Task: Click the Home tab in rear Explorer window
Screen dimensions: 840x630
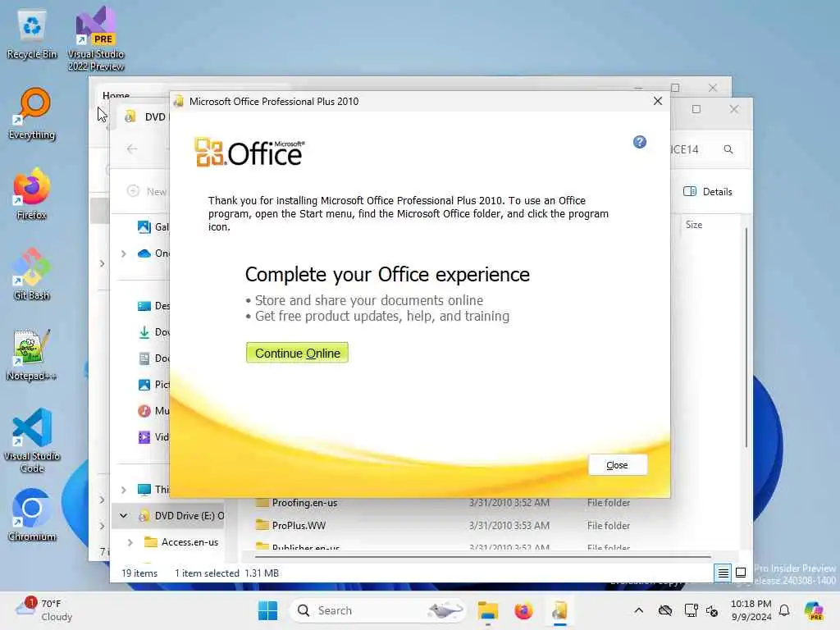Action: tap(116, 95)
